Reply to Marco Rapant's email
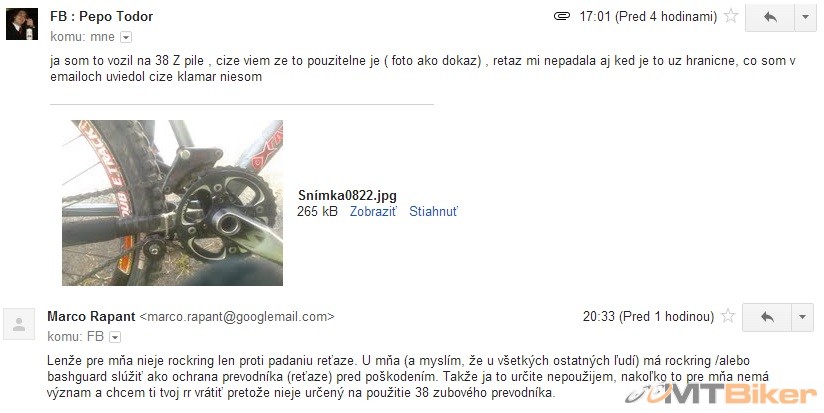Screen dimensions: 824x413 (767, 317)
